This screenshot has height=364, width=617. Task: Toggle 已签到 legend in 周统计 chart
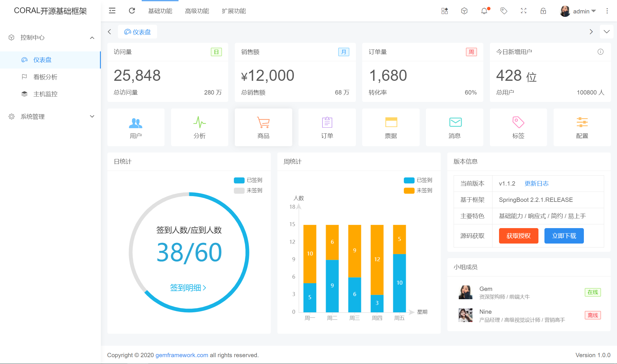coord(418,180)
